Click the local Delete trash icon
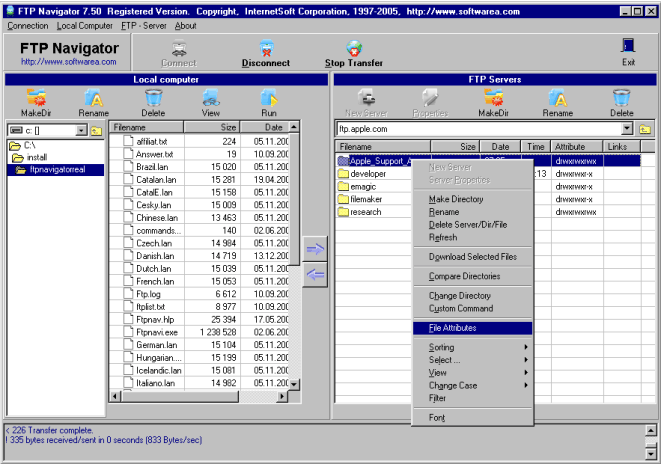Image resolution: width=662 pixels, height=464 pixels. coord(153,98)
